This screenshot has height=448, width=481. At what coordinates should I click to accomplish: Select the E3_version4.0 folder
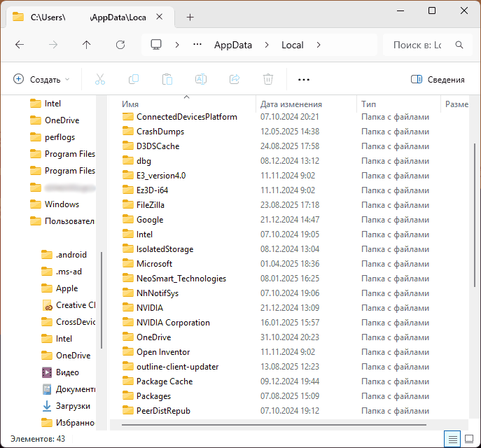[154, 176]
